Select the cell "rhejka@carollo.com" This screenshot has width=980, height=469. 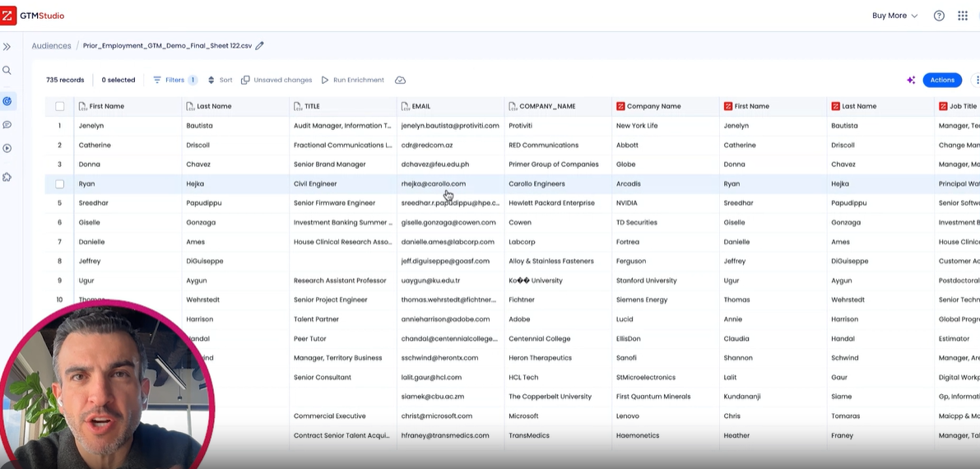tap(450, 183)
